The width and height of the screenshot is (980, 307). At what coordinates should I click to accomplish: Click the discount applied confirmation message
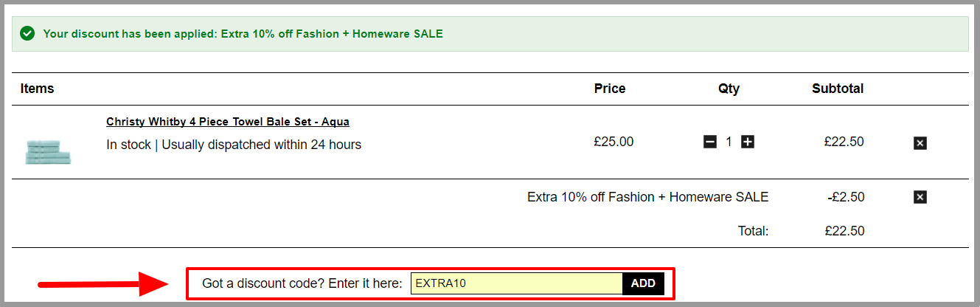pyautogui.click(x=243, y=33)
